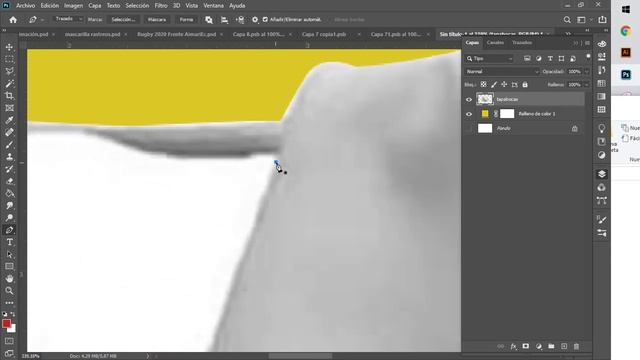Open path alignment options icon
This screenshot has height=360, width=640.
pyautogui.click(x=224, y=20)
